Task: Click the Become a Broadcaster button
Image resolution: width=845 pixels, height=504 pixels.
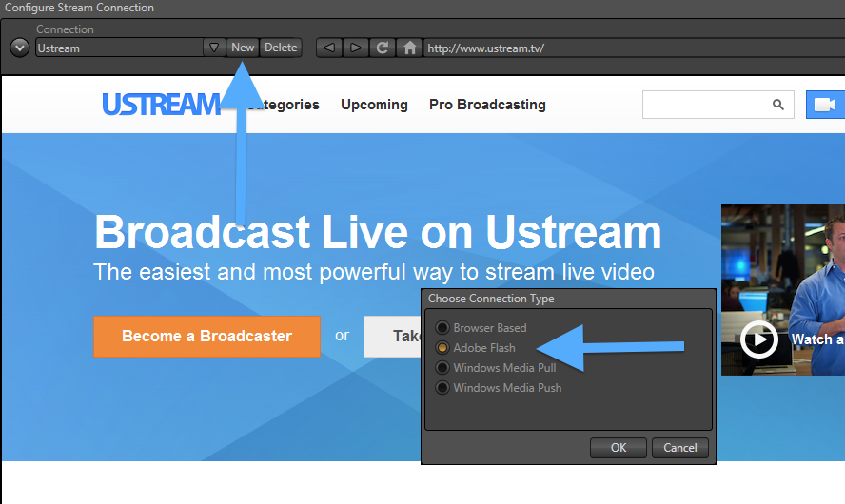Action: [x=206, y=336]
